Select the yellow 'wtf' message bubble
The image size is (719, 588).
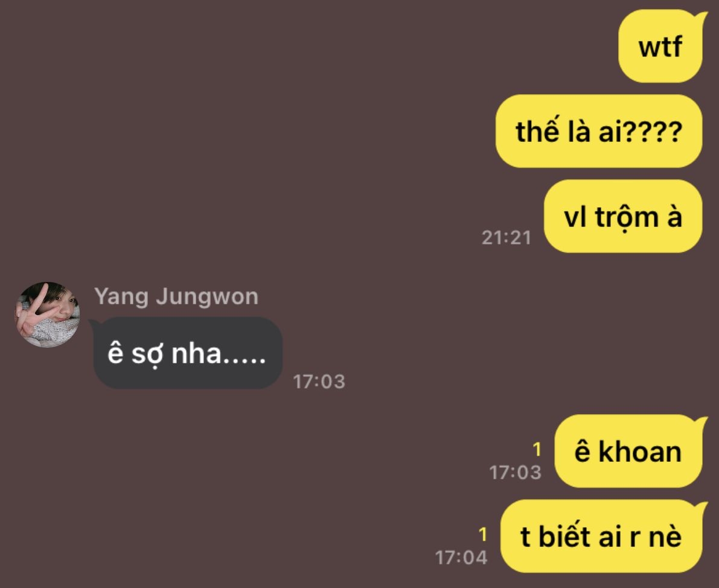click(x=660, y=46)
